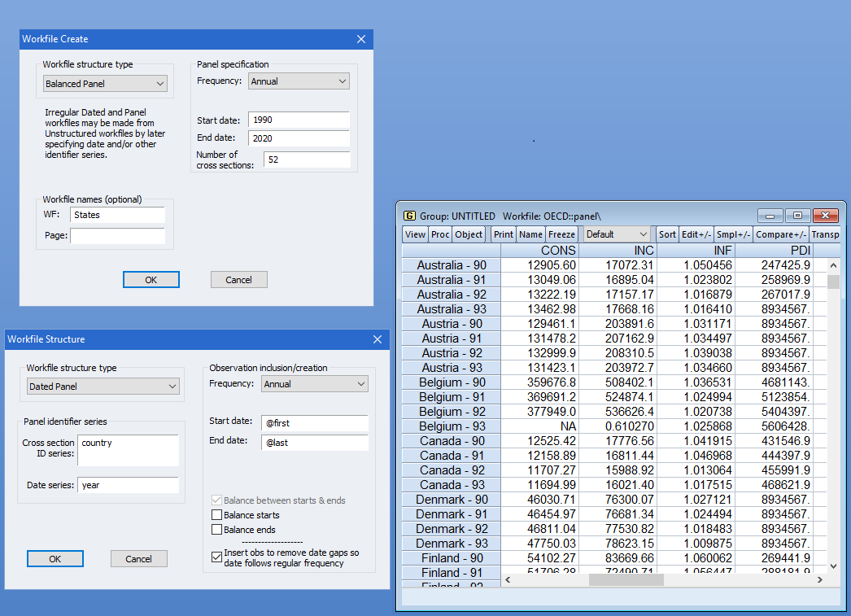Click Cancel in Workfile Structure dialog

pos(138,559)
